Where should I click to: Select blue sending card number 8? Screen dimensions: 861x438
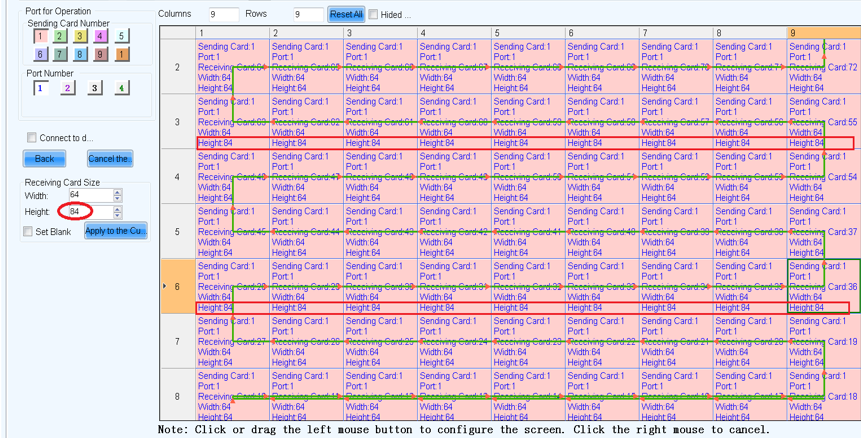pyautogui.click(x=80, y=55)
